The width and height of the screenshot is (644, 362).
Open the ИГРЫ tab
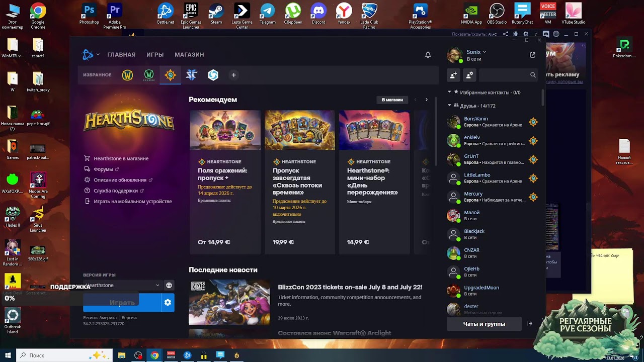click(155, 55)
